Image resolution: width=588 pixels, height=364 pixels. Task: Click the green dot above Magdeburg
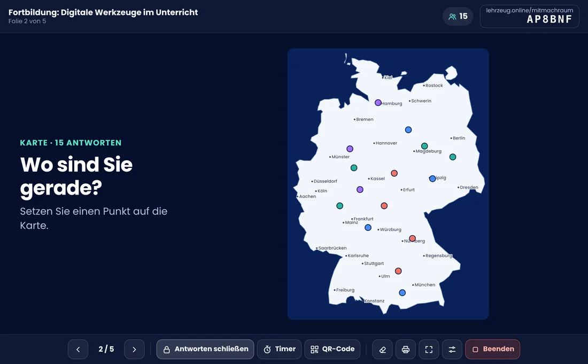424,146
